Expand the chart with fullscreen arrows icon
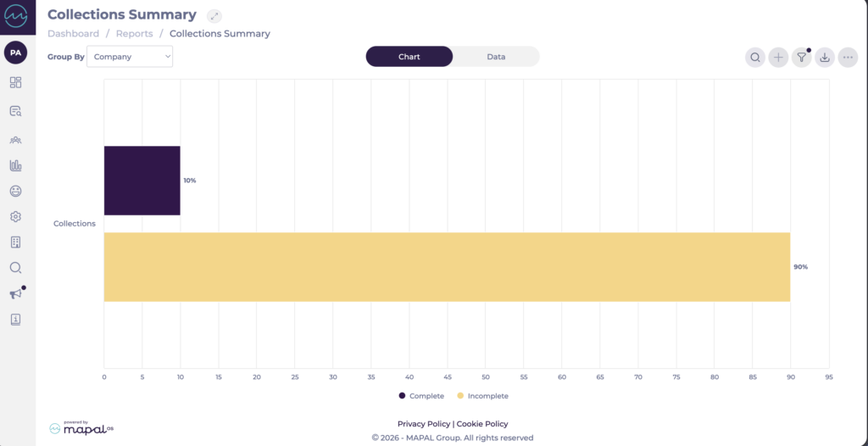Viewport: 868px width, 446px height. [214, 16]
